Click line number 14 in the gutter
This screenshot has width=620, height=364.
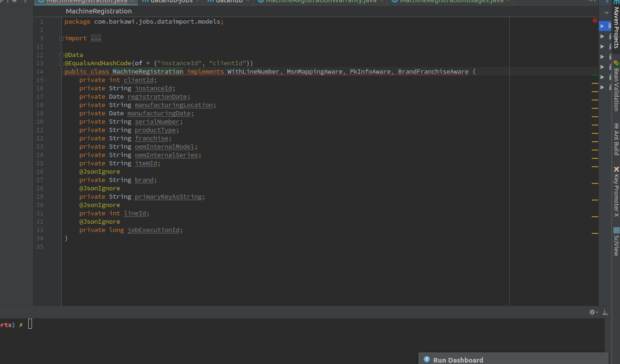pos(41,72)
